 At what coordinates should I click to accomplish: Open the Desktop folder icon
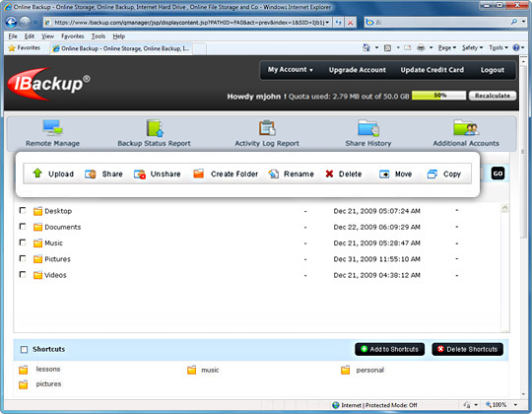click(x=37, y=211)
